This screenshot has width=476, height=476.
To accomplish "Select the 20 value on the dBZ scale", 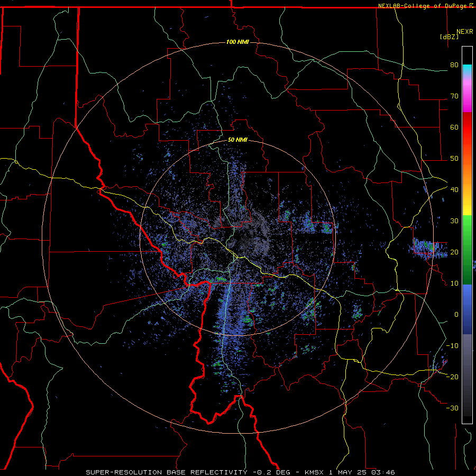I will 454,252.
